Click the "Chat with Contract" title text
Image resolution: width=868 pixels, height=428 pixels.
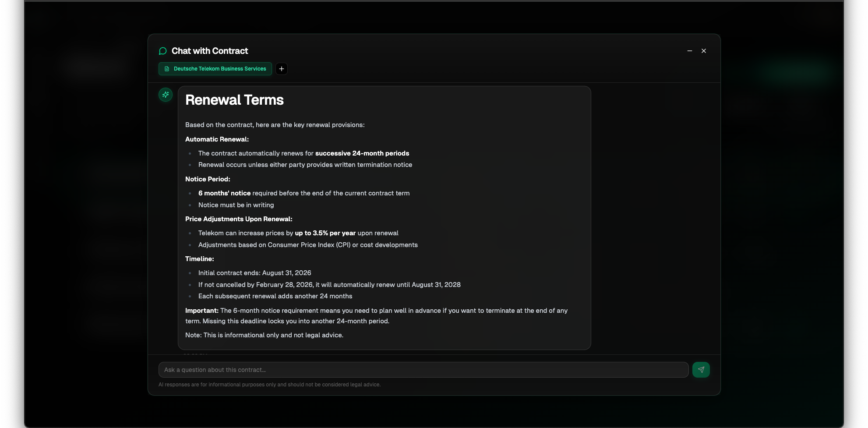point(210,50)
